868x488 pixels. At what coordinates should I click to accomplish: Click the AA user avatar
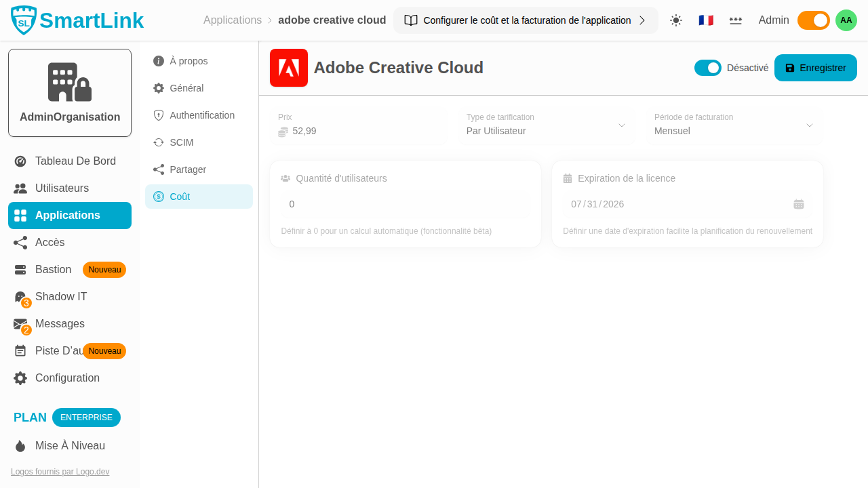846,20
